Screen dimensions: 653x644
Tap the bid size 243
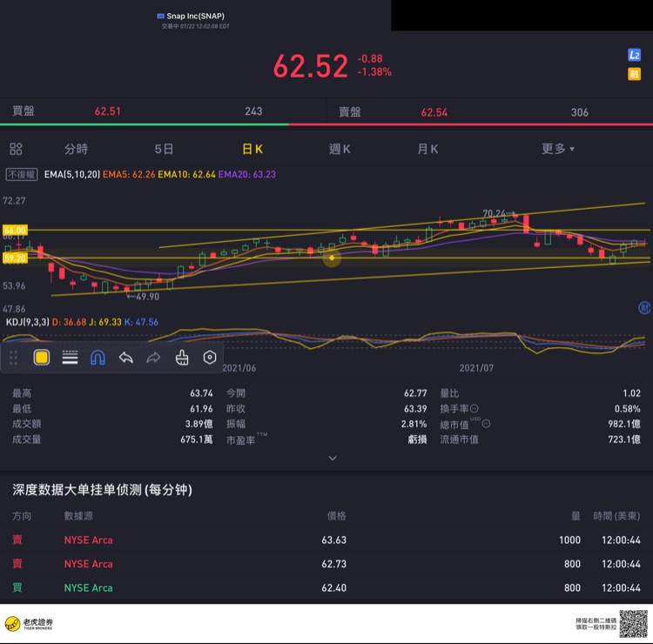point(253,111)
